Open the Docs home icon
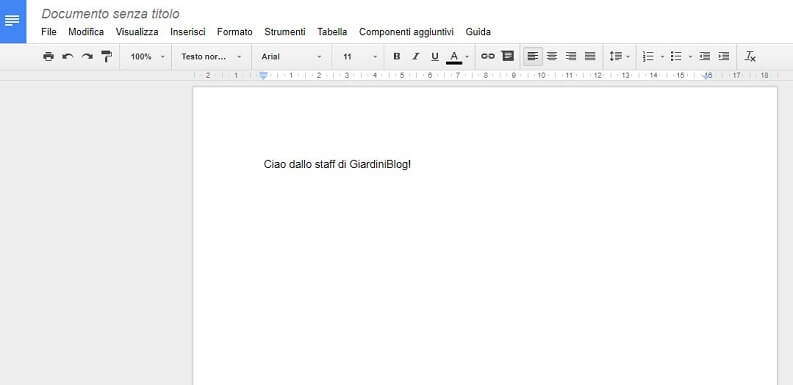The image size is (793, 385). pyautogui.click(x=13, y=21)
